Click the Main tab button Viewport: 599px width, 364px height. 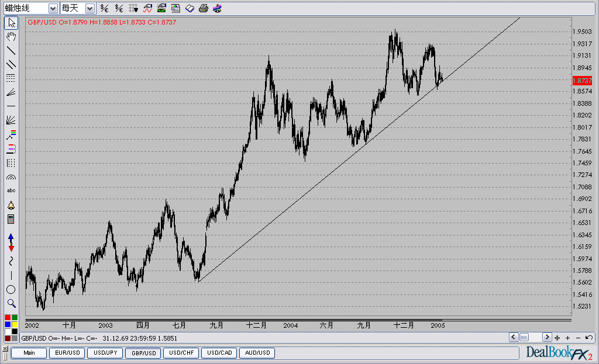(x=29, y=353)
